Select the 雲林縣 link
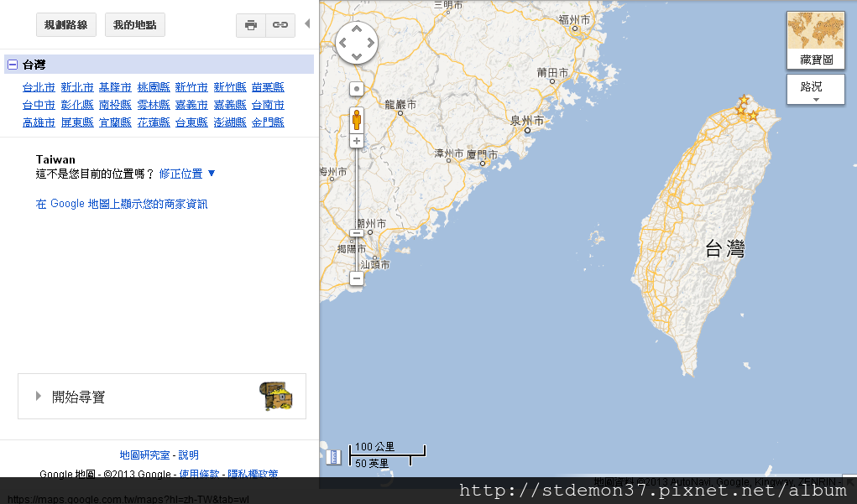 click(154, 105)
